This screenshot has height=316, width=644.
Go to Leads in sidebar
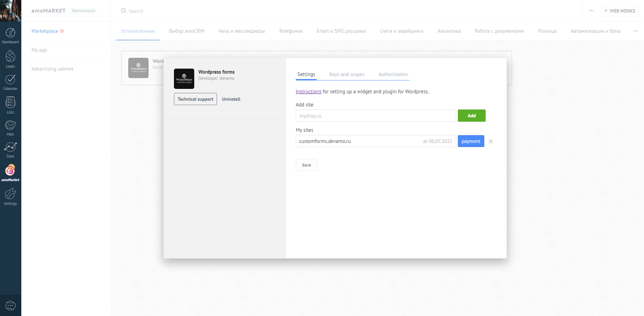click(x=10, y=59)
